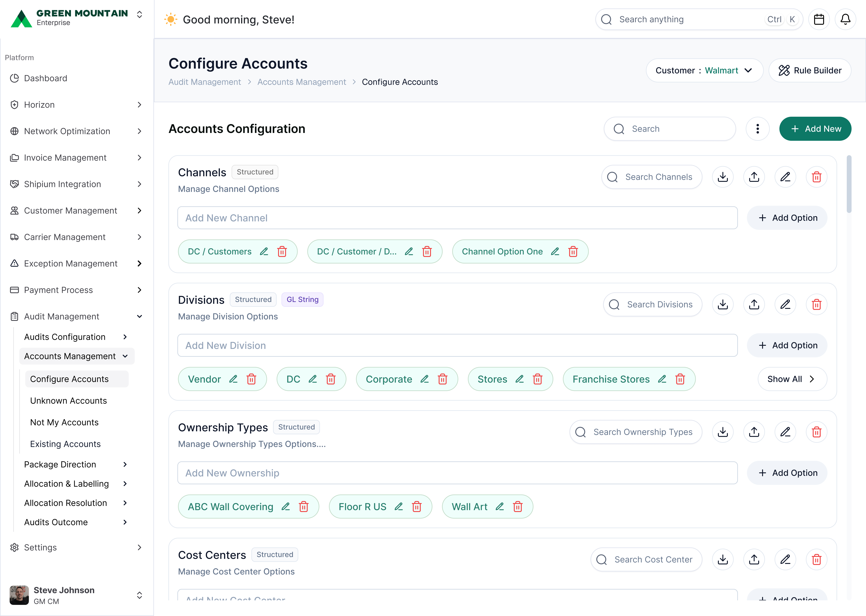The image size is (866, 616).
Task: Edit the Divisions section
Action: (x=785, y=304)
